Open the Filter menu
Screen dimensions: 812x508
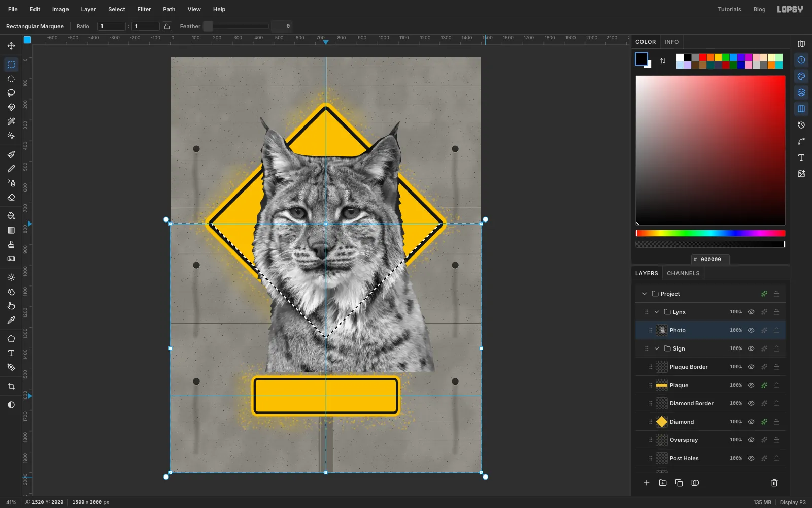click(144, 9)
